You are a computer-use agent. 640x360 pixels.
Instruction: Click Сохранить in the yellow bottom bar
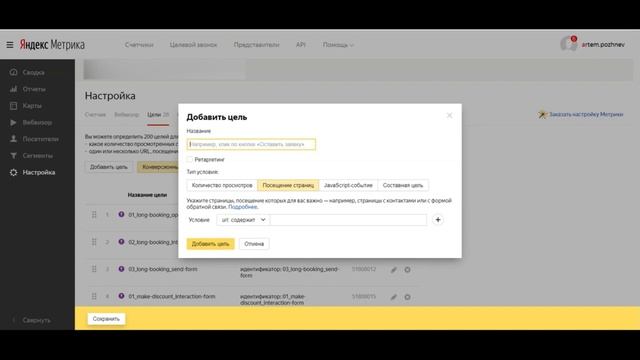tap(106, 319)
